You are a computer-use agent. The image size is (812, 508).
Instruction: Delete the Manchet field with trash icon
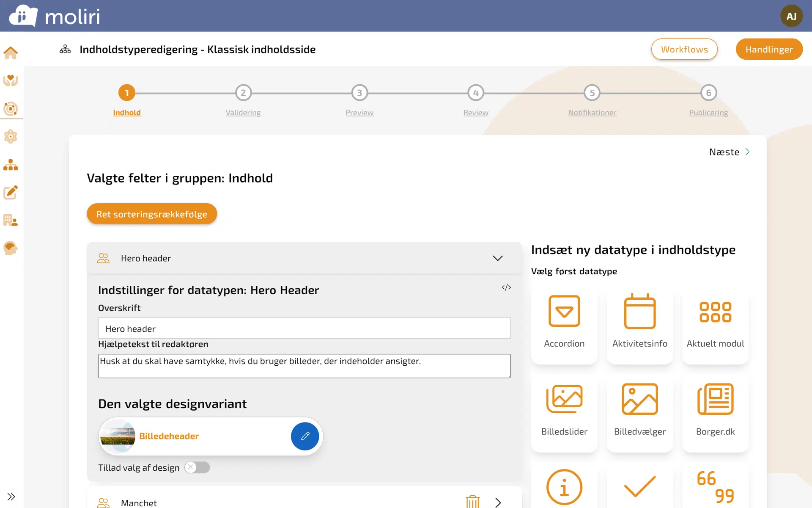click(472, 502)
